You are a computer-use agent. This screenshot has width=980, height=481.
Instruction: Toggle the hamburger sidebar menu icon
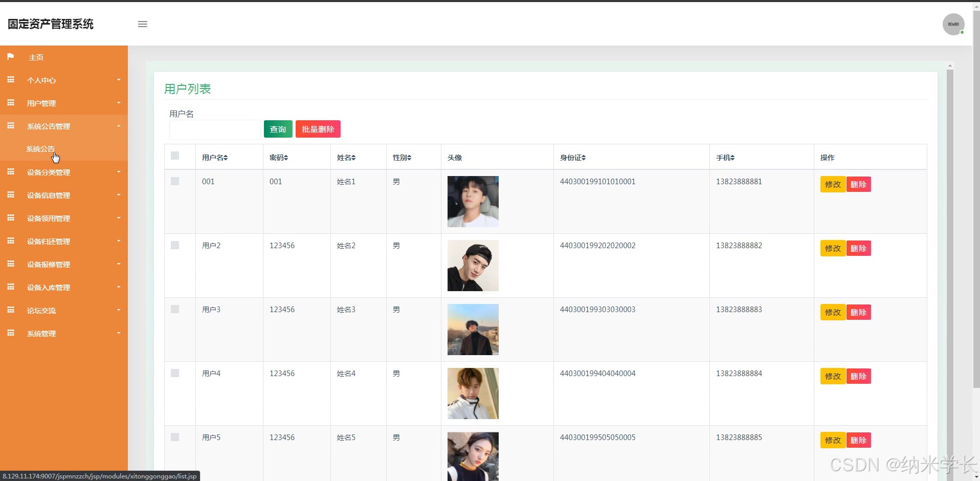coord(143,24)
